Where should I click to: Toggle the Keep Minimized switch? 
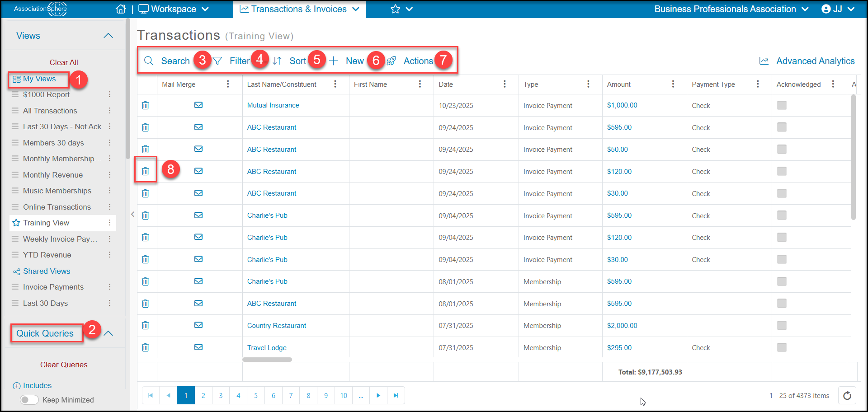coord(29,400)
